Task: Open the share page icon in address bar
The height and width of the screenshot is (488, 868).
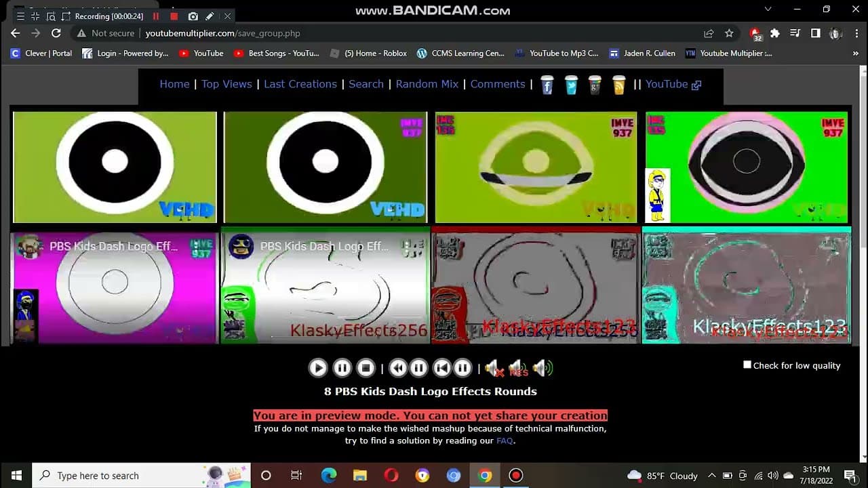Action: click(709, 33)
